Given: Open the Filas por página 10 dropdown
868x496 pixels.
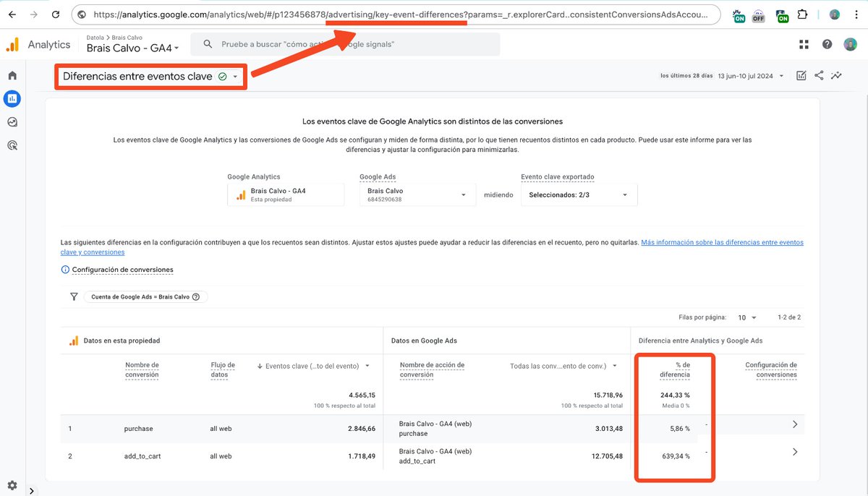Looking at the screenshot, I should coord(747,317).
